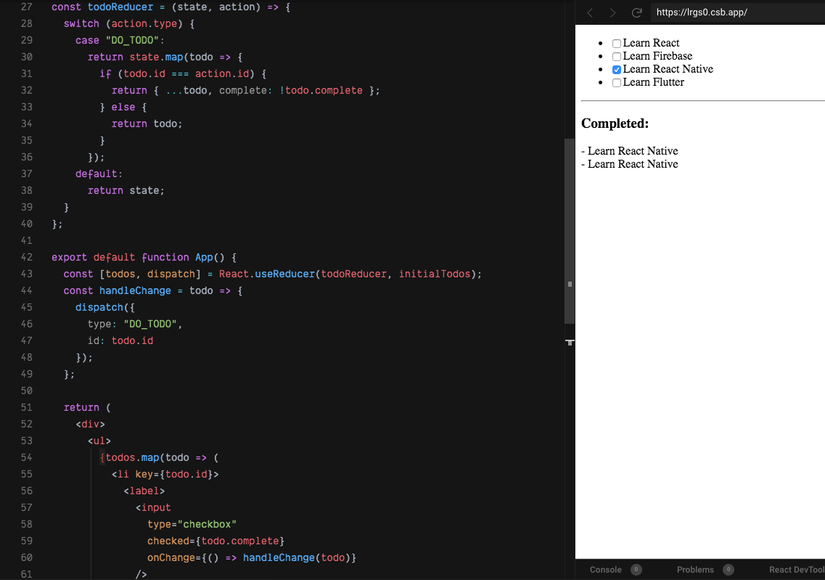The image size is (825, 580).
Task: Click line number 54 in the gutter
Action: coord(26,457)
